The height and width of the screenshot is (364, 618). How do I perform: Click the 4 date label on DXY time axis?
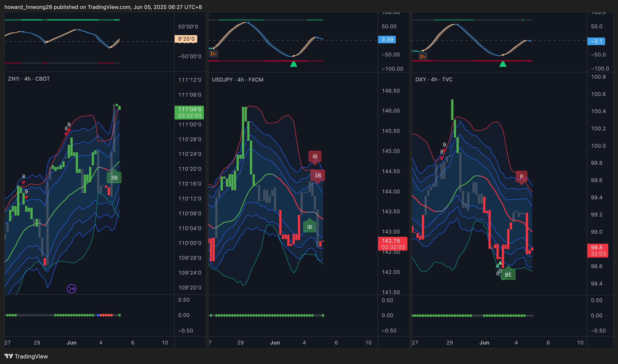pyautogui.click(x=516, y=343)
